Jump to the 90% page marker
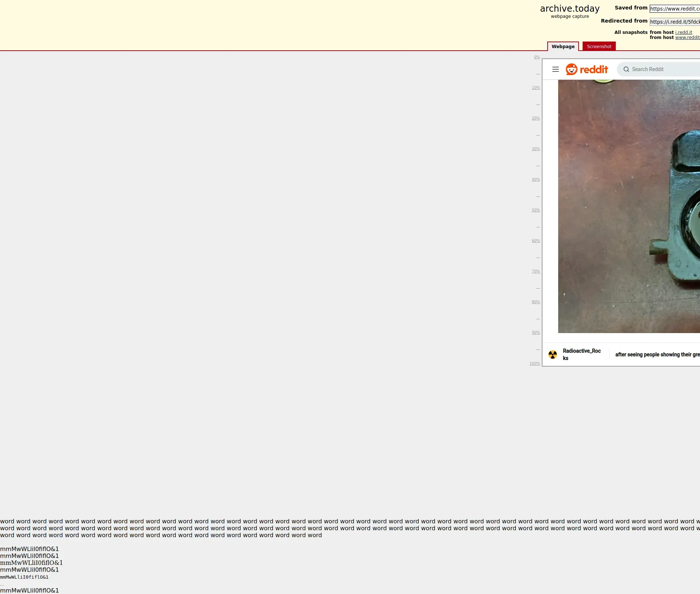 tap(536, 333)
